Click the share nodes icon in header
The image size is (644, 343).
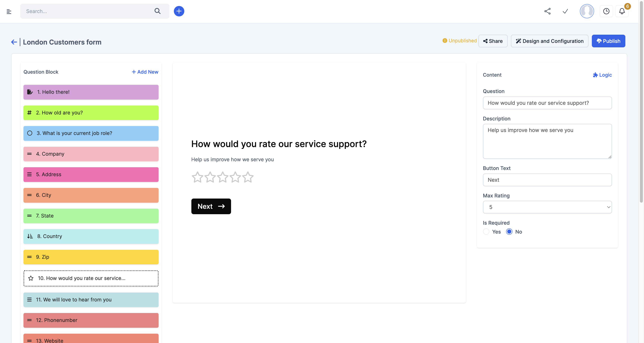pyautogui.click(x=547, y=11)
